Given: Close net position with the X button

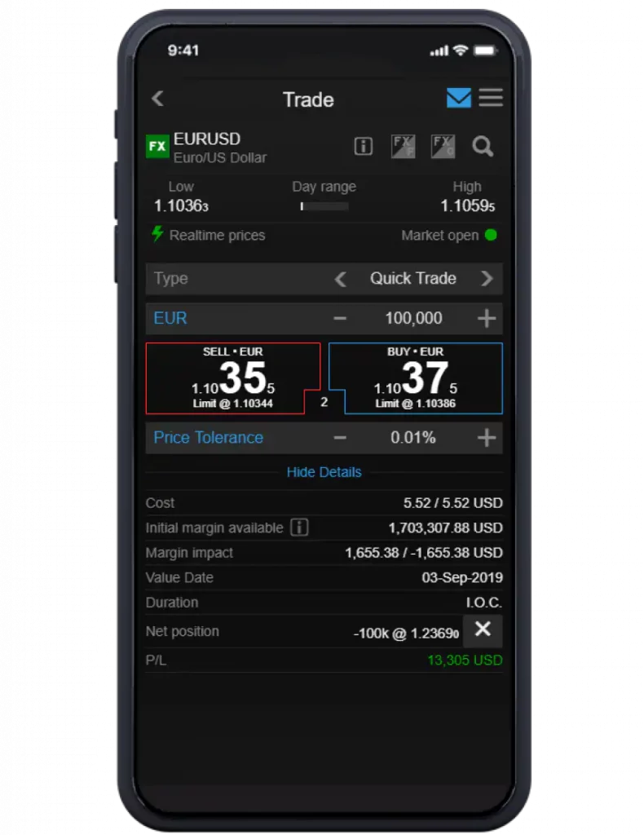Looking at the screenshot, I should (483, 630).
